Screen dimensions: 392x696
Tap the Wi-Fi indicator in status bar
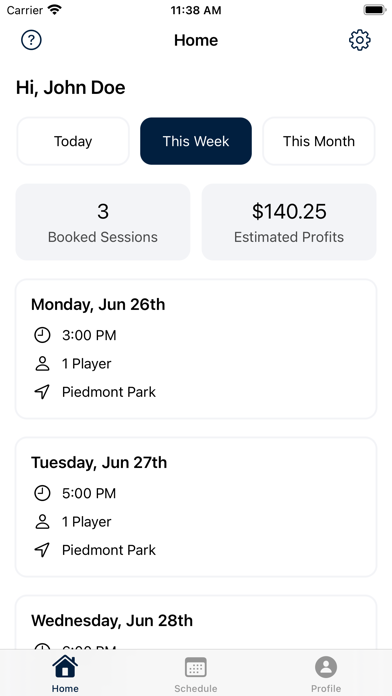click(x=55, y=10)
